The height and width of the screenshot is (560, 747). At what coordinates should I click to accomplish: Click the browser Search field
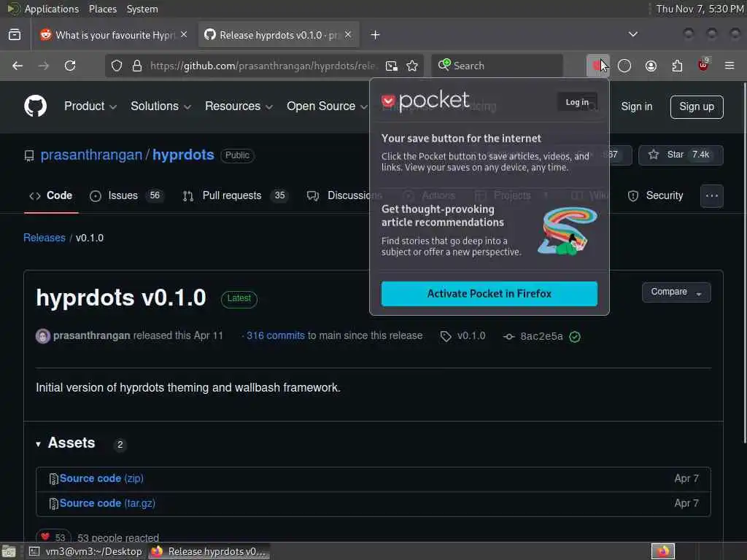(x=498, y=66)
